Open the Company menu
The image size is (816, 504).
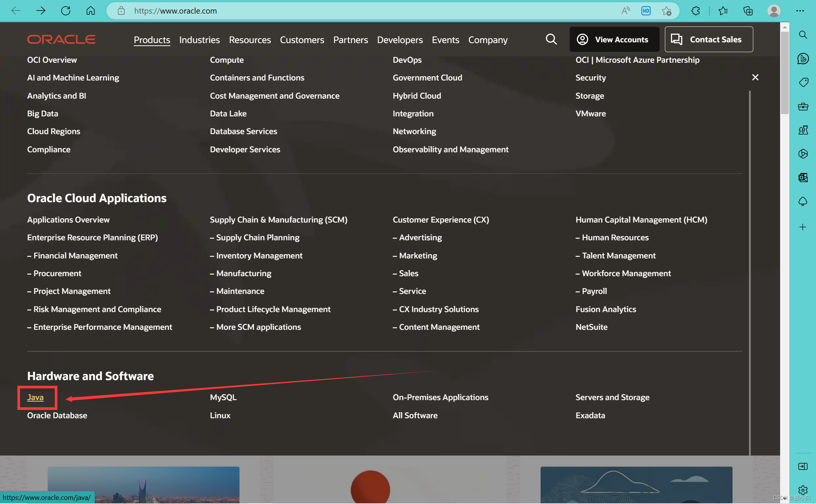(488, 40)
